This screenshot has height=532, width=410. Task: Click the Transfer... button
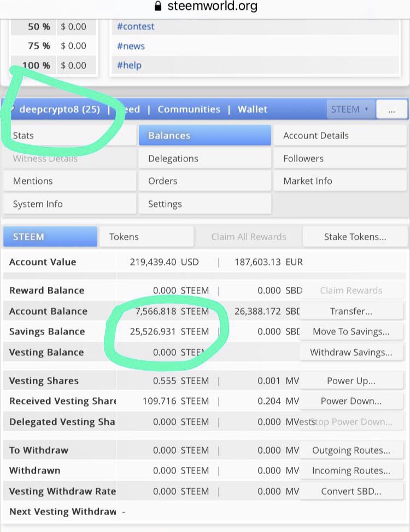(x=351, y=311)
